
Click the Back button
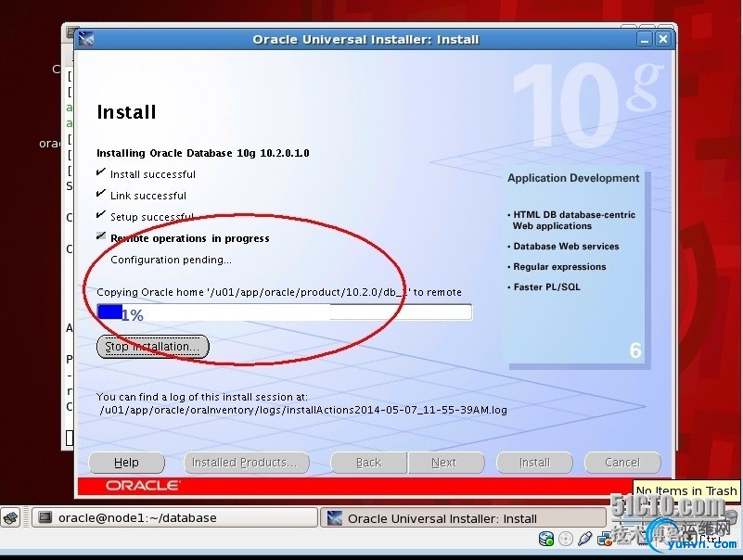click(x=368, y=463)
